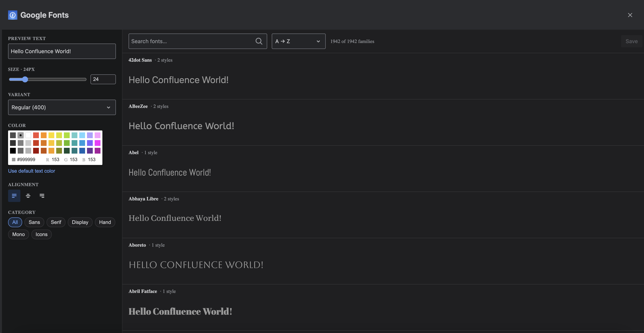Image resolution: width=644 pixels, height=333 pixels.
Task: Click the size slider handle
Action: pos(25,79)
